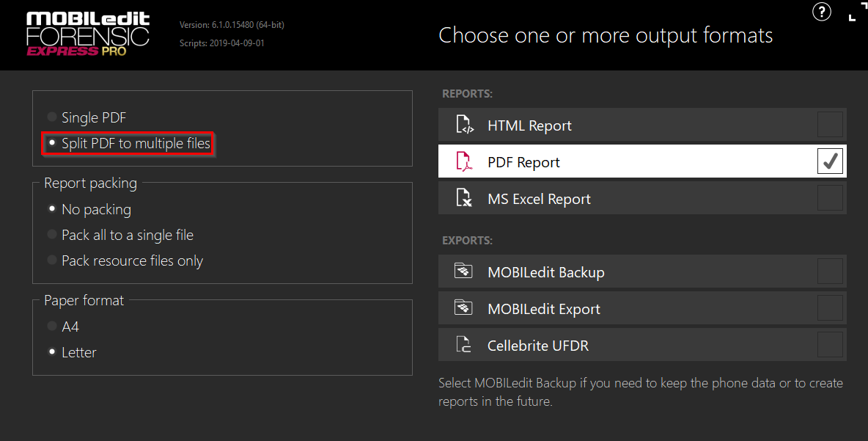Click the MOBILedit Export label
The image size is (868, 441).
[544, 309]
